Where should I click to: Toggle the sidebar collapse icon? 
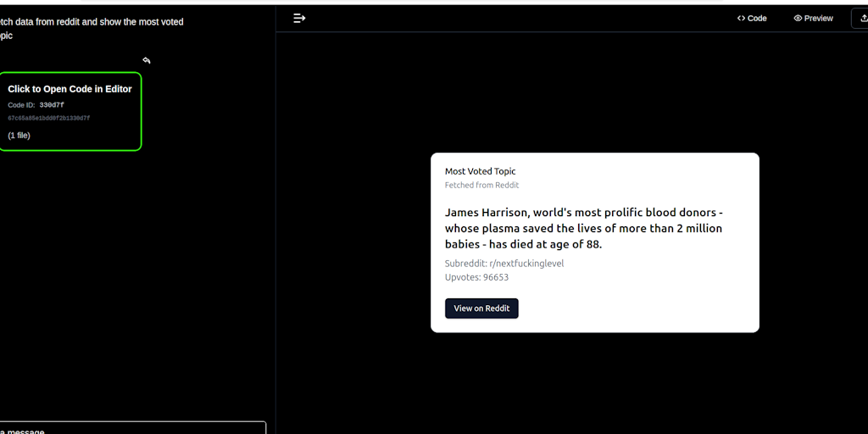pos(299,19)
